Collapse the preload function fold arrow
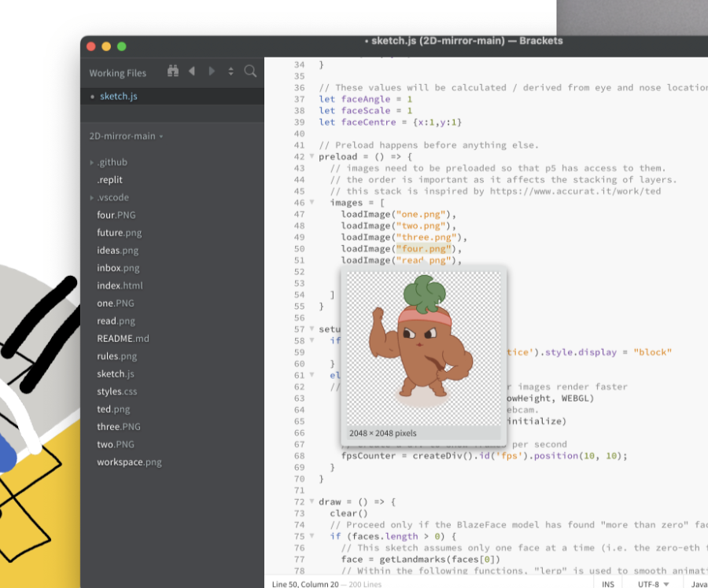The width and height of the screenshot is (708, 588). [312, 156]
